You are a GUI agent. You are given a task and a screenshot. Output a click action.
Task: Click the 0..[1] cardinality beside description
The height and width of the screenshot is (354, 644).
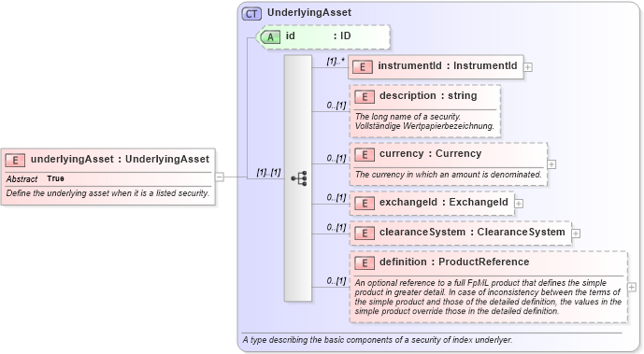click(336, 106)
